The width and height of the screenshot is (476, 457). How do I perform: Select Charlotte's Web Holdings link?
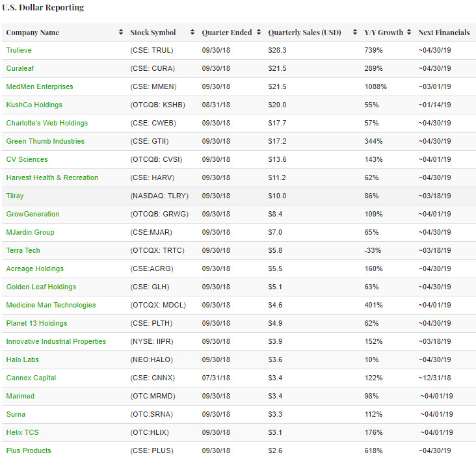point(47,123)
